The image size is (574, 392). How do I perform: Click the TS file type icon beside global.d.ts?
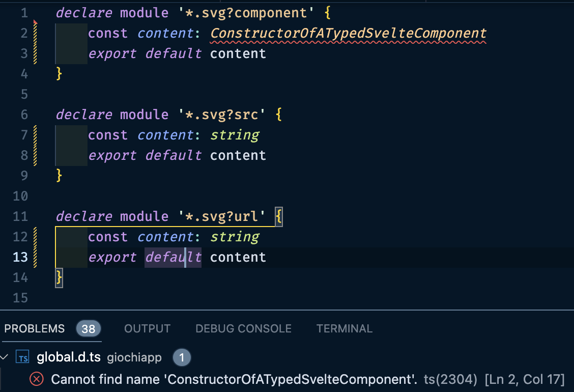pos(22,357)
